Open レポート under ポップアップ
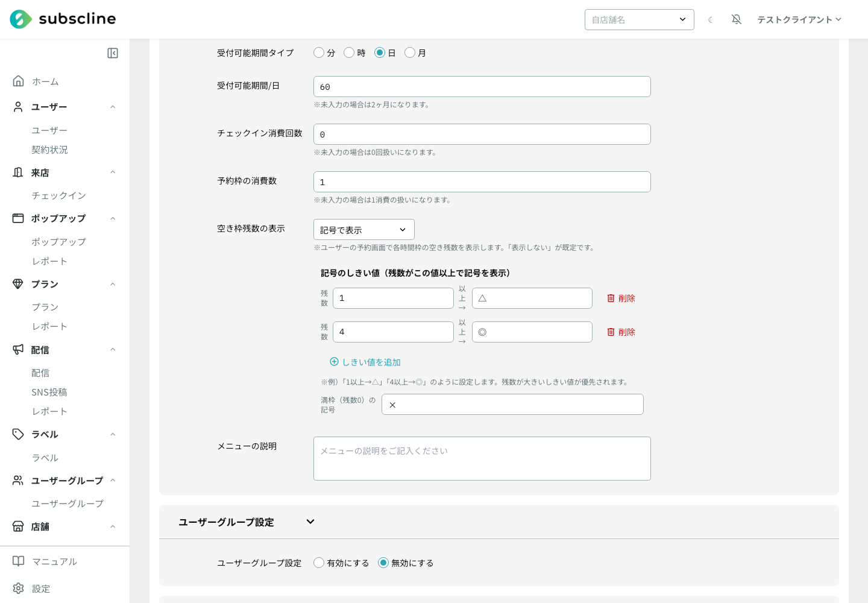 coord(49,261)
